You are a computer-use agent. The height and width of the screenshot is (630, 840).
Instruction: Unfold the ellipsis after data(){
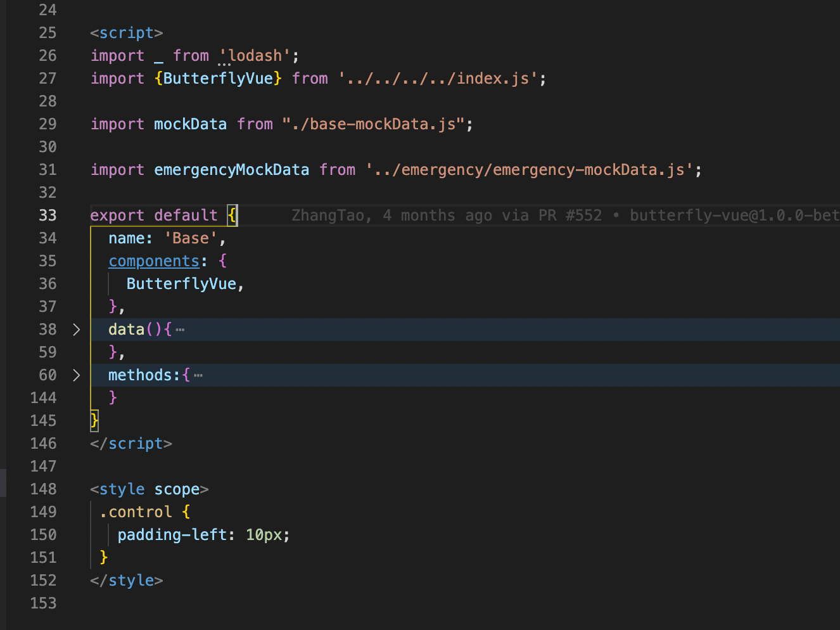click(x=181, y=330)
